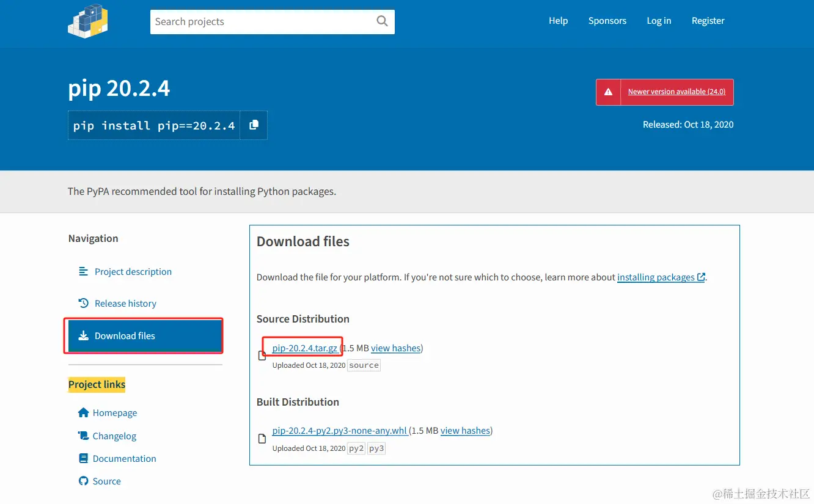Open the Newer version available (24.0) link

tap(676, 92)
